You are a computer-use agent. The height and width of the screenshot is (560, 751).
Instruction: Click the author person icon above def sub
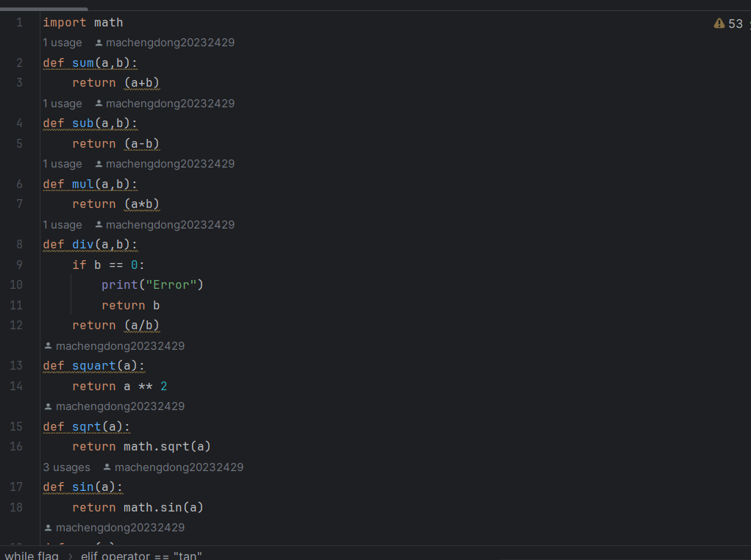99,104
